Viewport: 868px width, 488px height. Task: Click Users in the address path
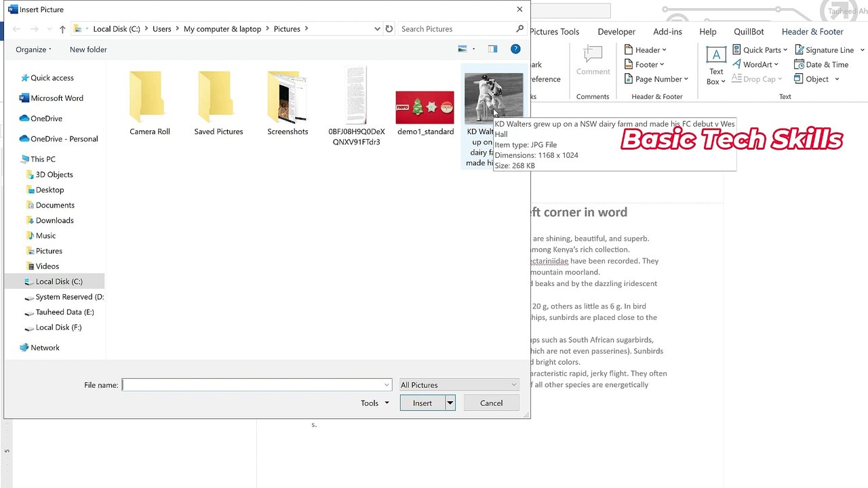tap(161, 29)
